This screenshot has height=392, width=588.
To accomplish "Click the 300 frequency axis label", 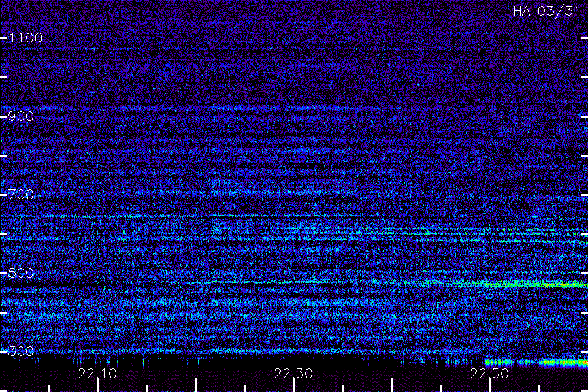I will (x=21, y=351).
